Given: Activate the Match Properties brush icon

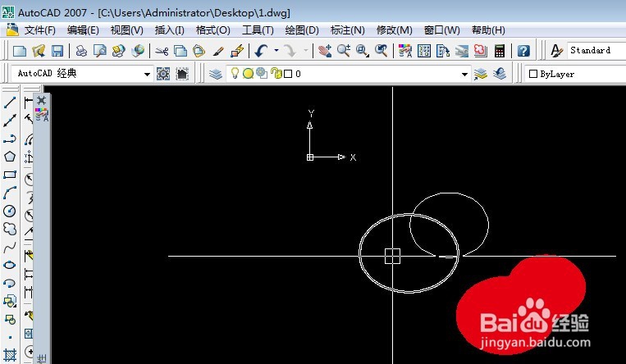Looking at the screenshot, I should (218, 51).
